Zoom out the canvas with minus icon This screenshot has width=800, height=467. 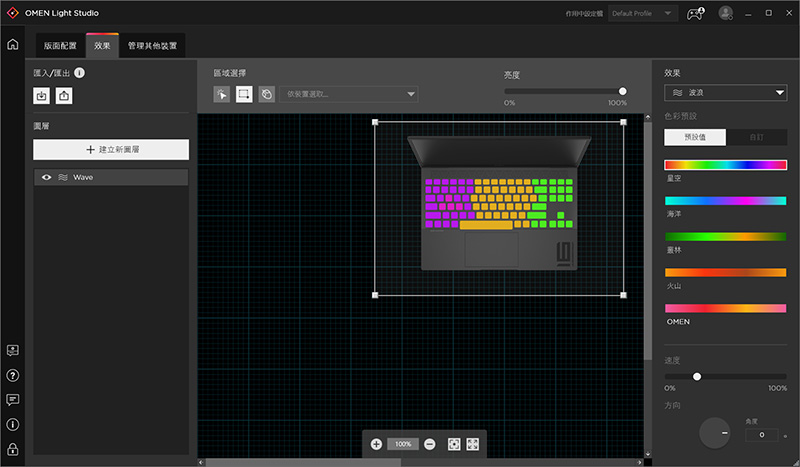(430, 444)
